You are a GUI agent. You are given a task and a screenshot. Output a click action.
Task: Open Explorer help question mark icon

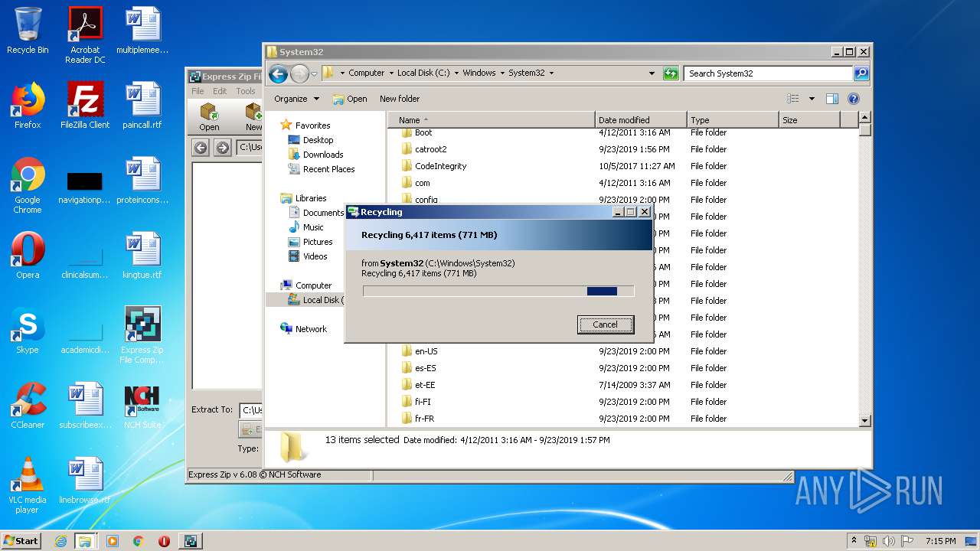point(854,99)
